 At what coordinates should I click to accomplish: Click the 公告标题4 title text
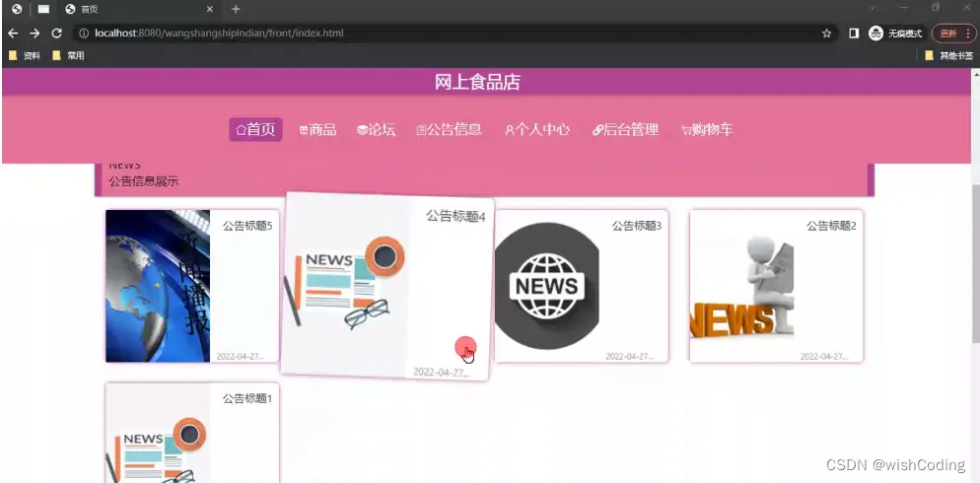click(x=455, y=216)
